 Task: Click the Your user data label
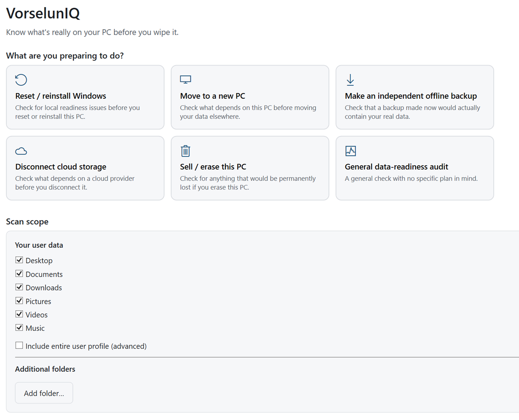tap(39, 245)
